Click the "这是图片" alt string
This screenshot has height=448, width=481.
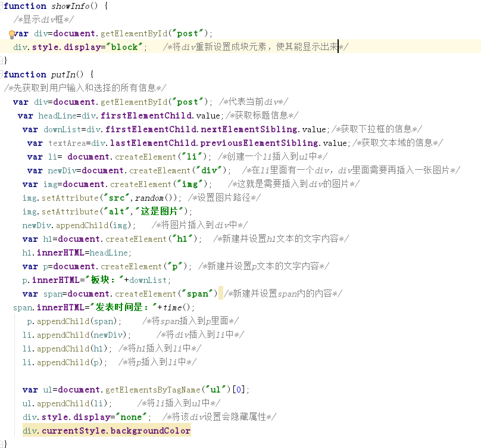click(x=159, y=211)
